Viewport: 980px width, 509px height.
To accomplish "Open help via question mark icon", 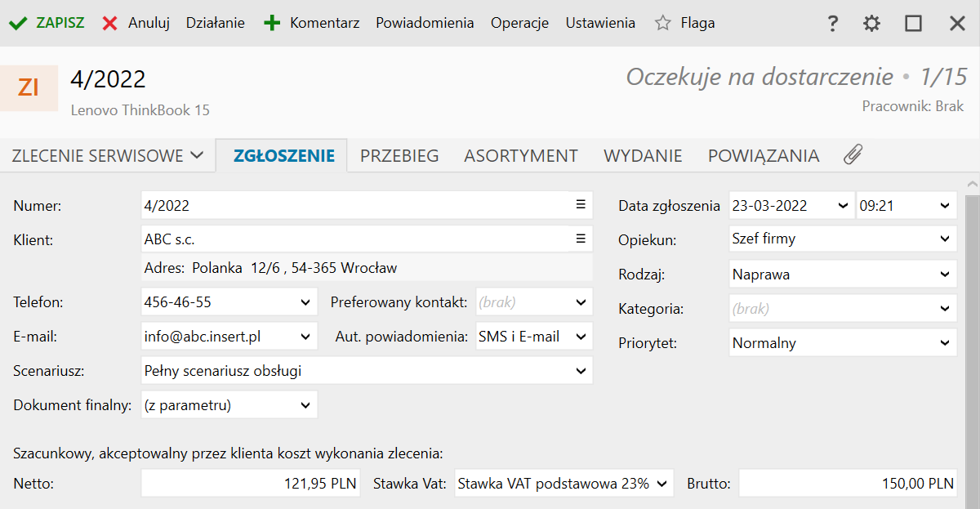I will tap(833, 24).
